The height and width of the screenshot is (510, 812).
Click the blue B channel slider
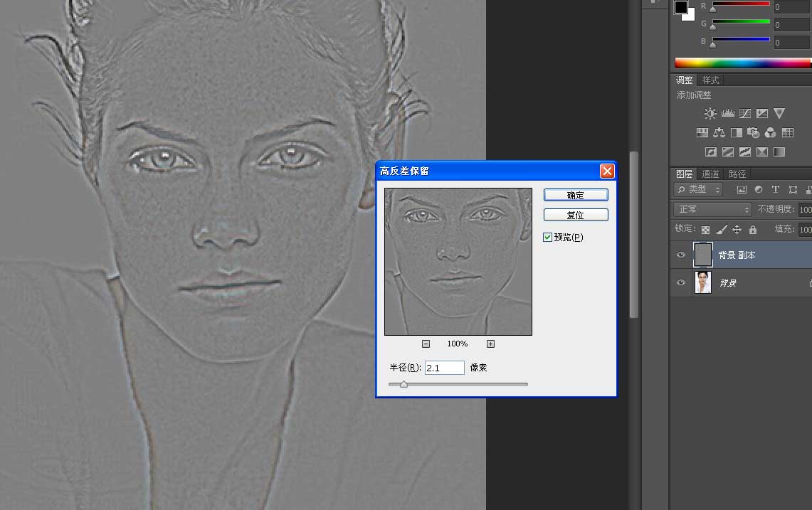click(741, 39)
